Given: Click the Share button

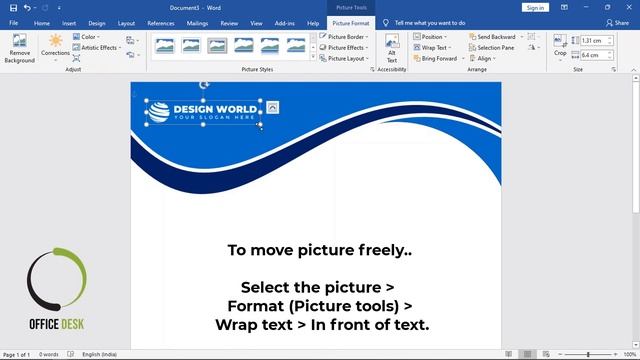Looking at the screenshot, I should tap(617, 23).
